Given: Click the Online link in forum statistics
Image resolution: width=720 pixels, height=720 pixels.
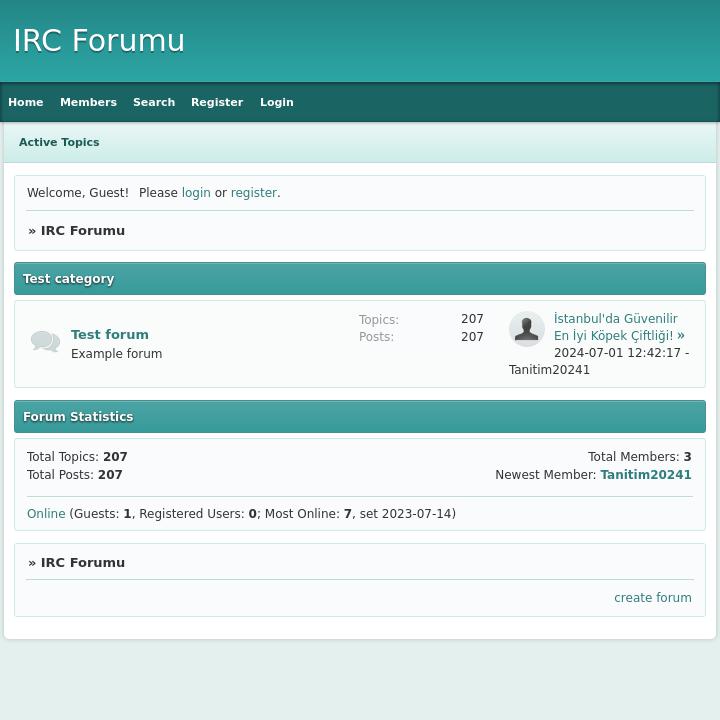Looking at the screenshot, I should tap(46, 514).
